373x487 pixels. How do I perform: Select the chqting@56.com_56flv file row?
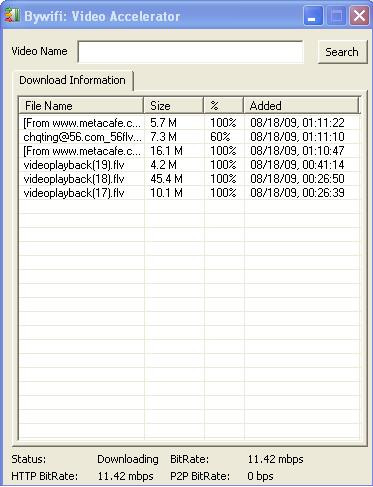(x=189, y=137)
